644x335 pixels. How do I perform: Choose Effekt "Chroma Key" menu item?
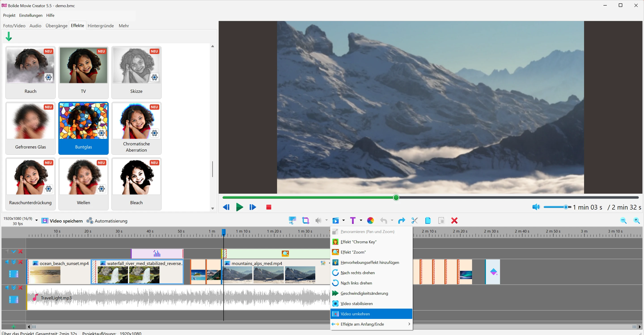(371, 242)
